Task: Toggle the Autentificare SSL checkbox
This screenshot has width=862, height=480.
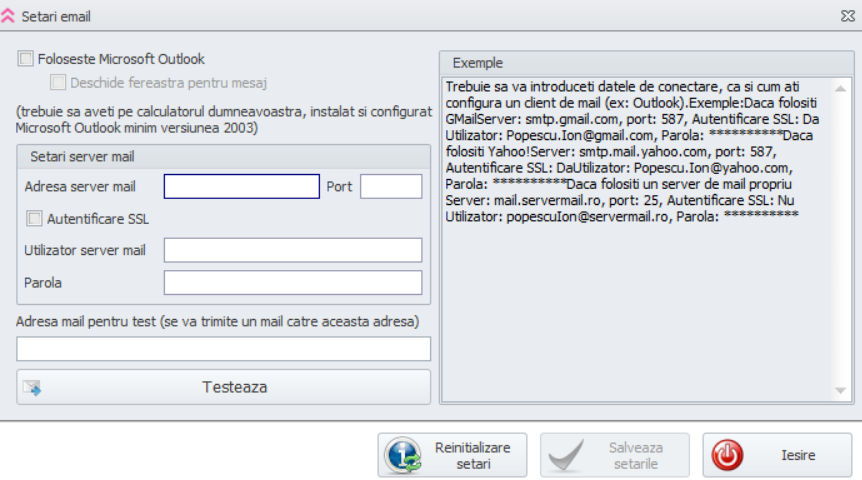Action: pyautogui.click(x=35, y=218)
